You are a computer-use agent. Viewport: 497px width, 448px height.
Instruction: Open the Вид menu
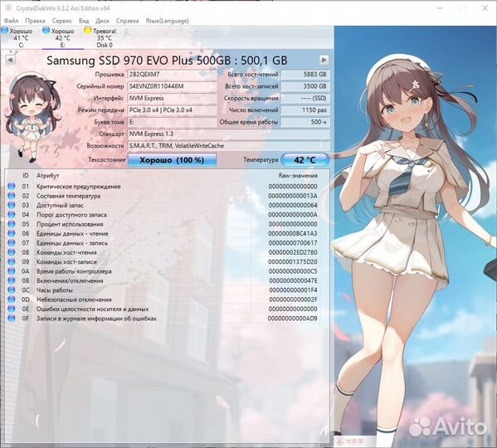84,21
